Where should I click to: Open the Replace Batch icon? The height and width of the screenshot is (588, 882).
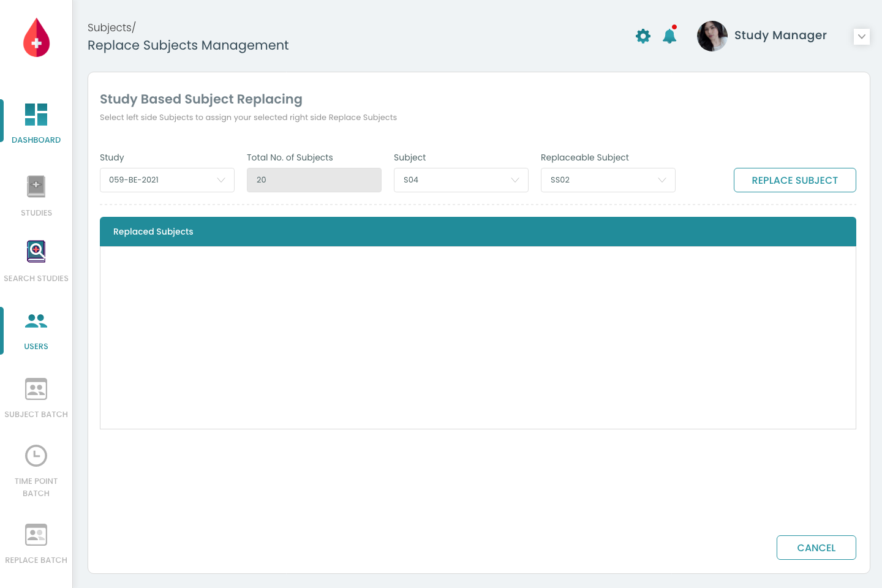pyautogui.click(x=36, y=535)
